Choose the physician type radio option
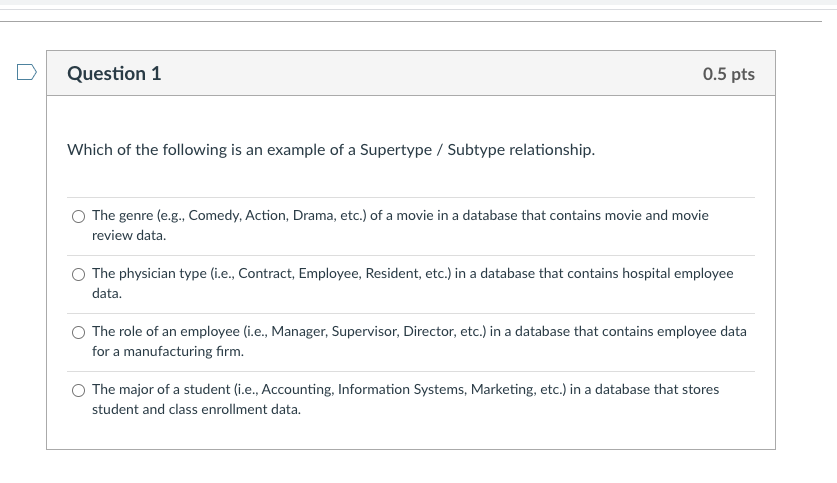 click(x=79, y=274)
